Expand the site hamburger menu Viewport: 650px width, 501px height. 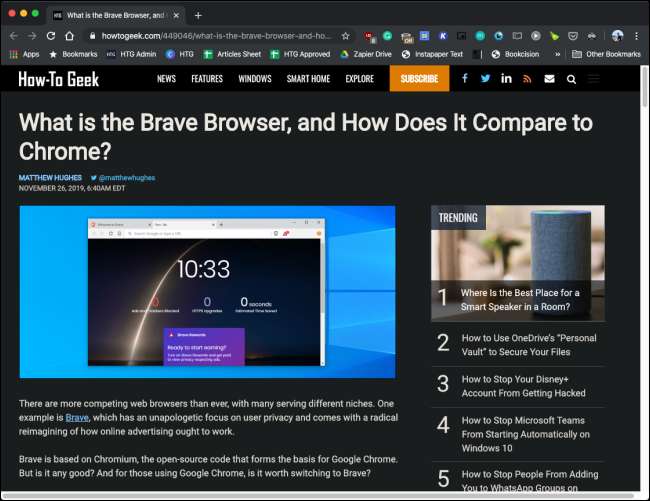point(594,78)
